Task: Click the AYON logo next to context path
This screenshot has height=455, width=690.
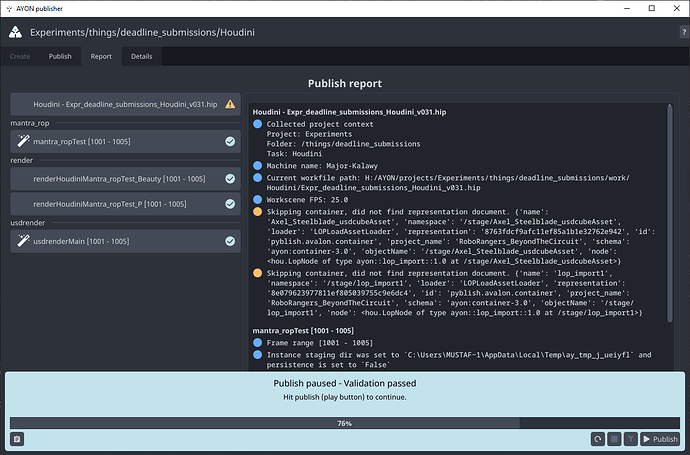Action: click(15, 32)
